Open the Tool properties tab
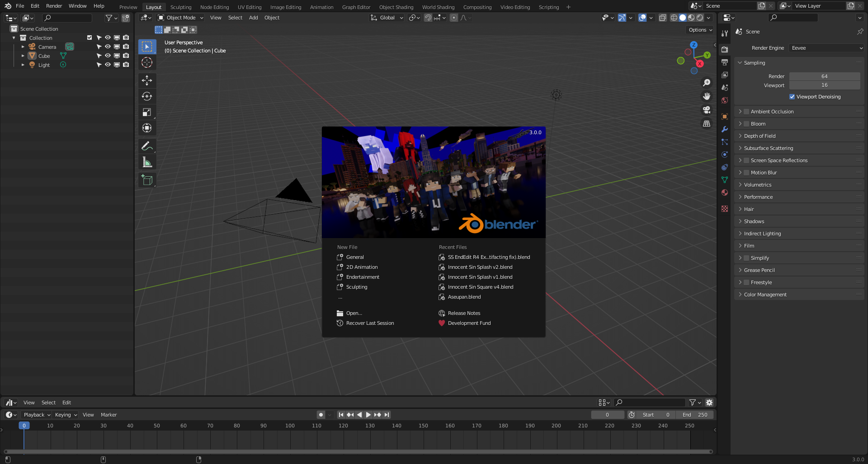Viewport: 868px width, 464px height. coord(725,33)
